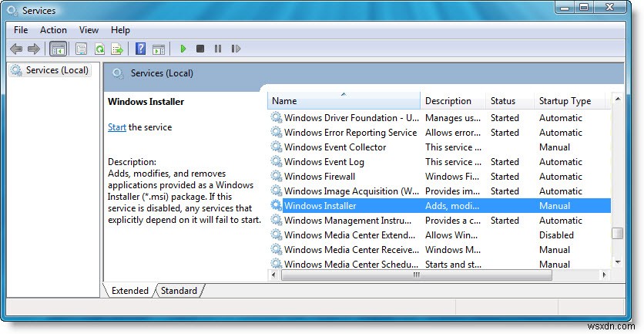The image size is (644, 334).
Task: Select Windows Media Center Receiver name
Action: 351,250
